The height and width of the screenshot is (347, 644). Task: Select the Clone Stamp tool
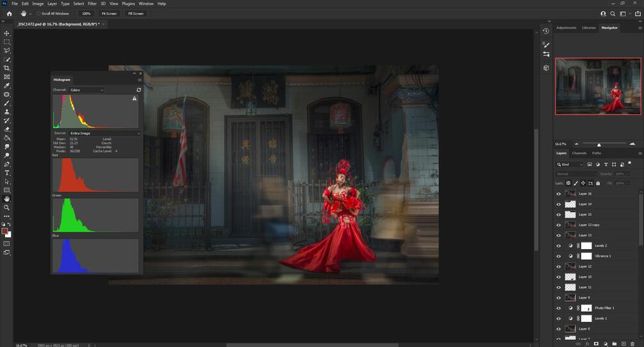pos(6,111)
